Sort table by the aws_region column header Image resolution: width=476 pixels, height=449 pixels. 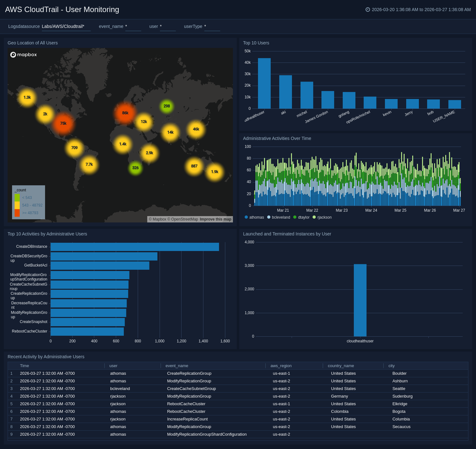click(x=281, y=366)
